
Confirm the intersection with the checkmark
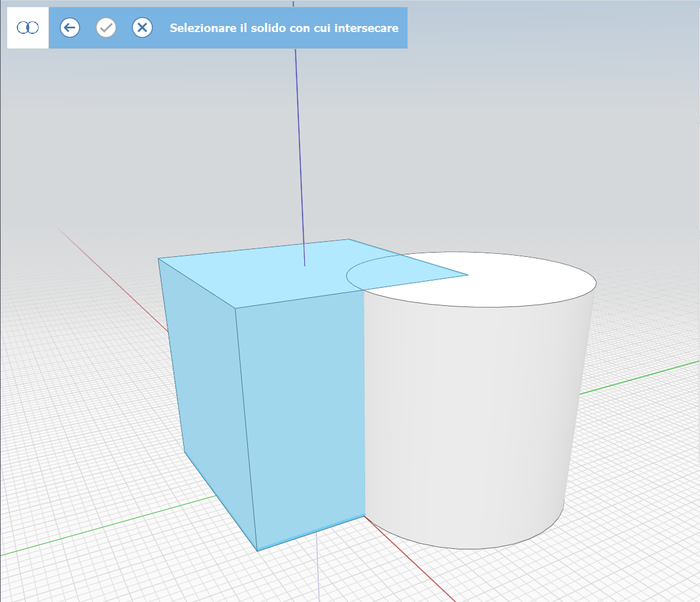[106, 28]
